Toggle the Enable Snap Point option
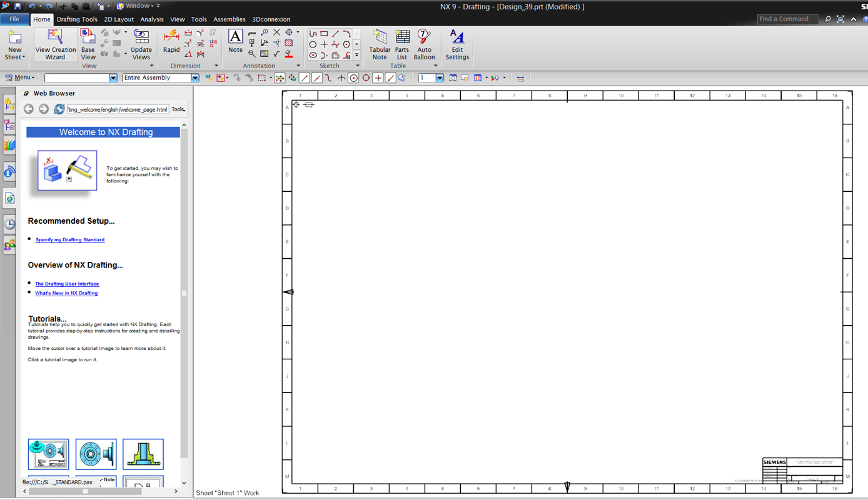The height and width of the screenshot is (500, 868). pos(280,78)
